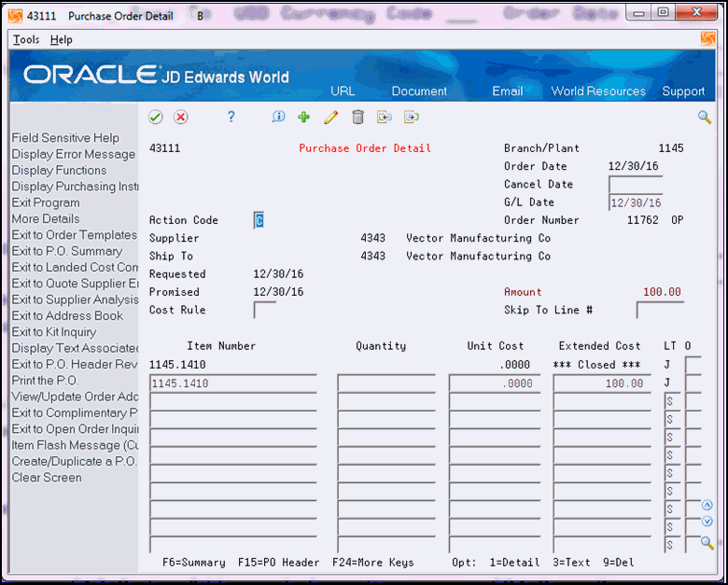Viewport: 728px width, 585px height.
Task: Open the Support link
Action: (x=683, y=91)
